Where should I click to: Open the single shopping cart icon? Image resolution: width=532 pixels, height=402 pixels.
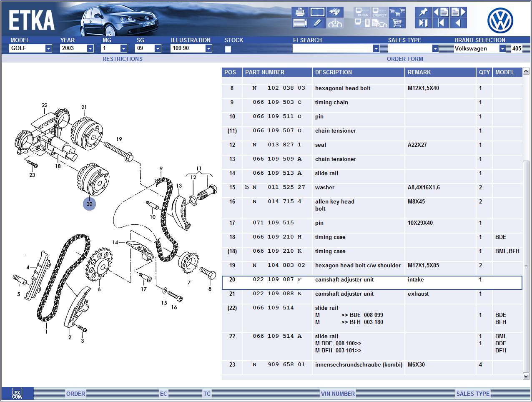(x=397, y=23)
